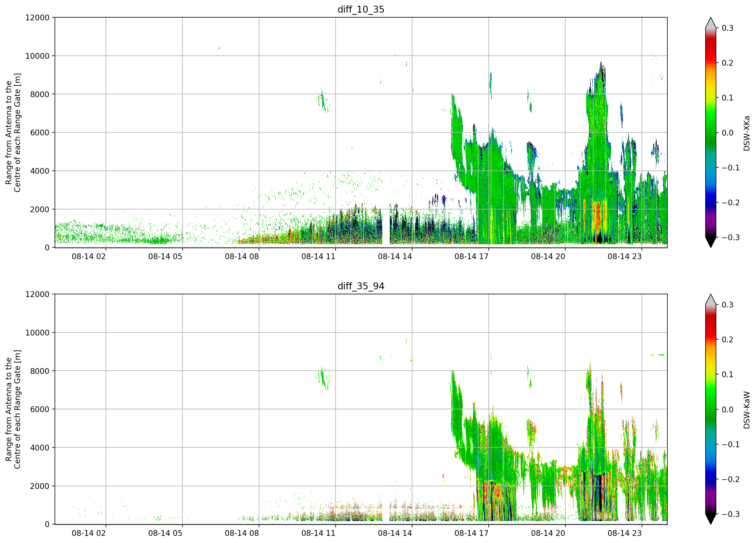
Task: Click the DSW-XKa colorbar gradient strip
Action: click(711, 132)
